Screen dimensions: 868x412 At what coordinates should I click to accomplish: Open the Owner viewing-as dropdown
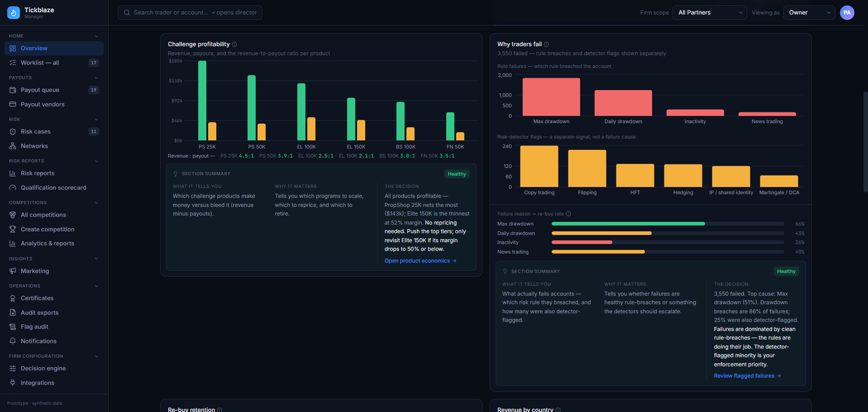(x=810, y=13)
